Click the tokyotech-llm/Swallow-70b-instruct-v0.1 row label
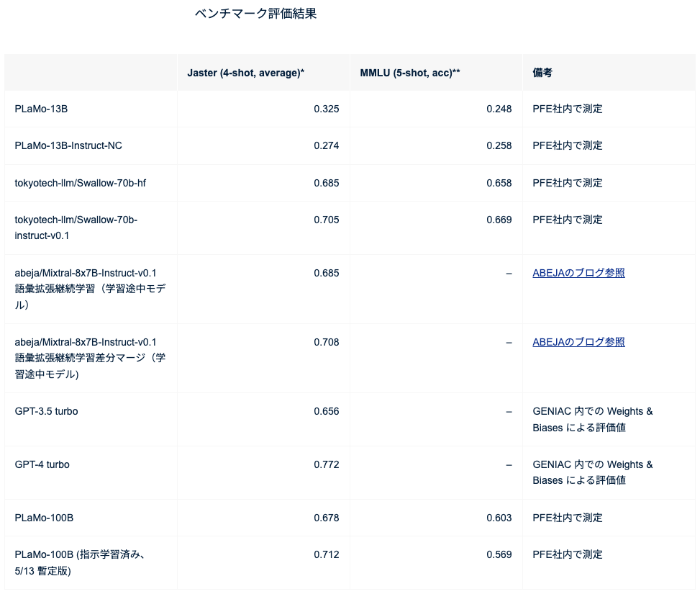 tap(76, 228)
